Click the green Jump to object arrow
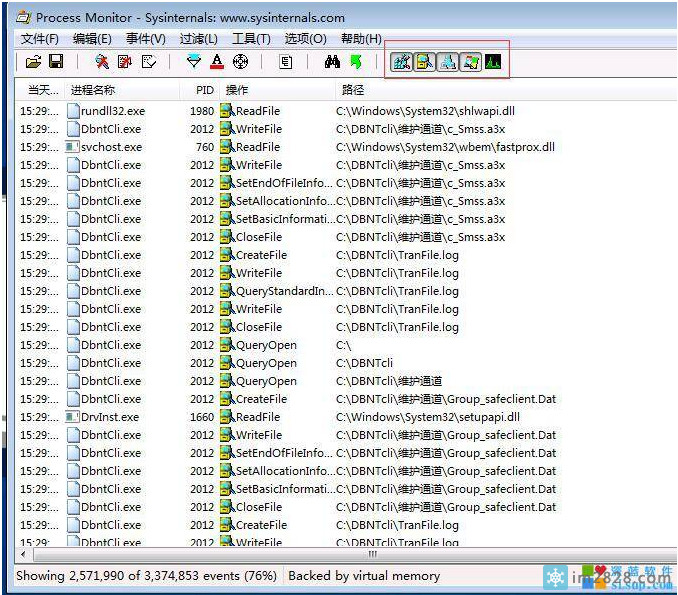This screenshot has height=595, width=678. click(355, 62)
